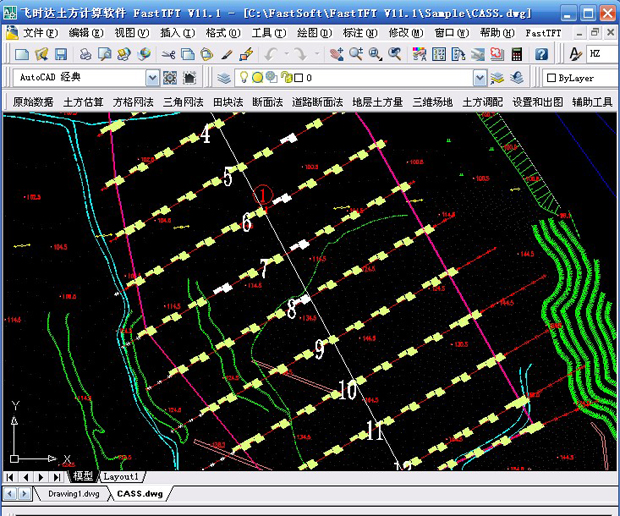Toggle layer freeze sun icon
The image size is (620, 516).
click(x=257, y=78)
